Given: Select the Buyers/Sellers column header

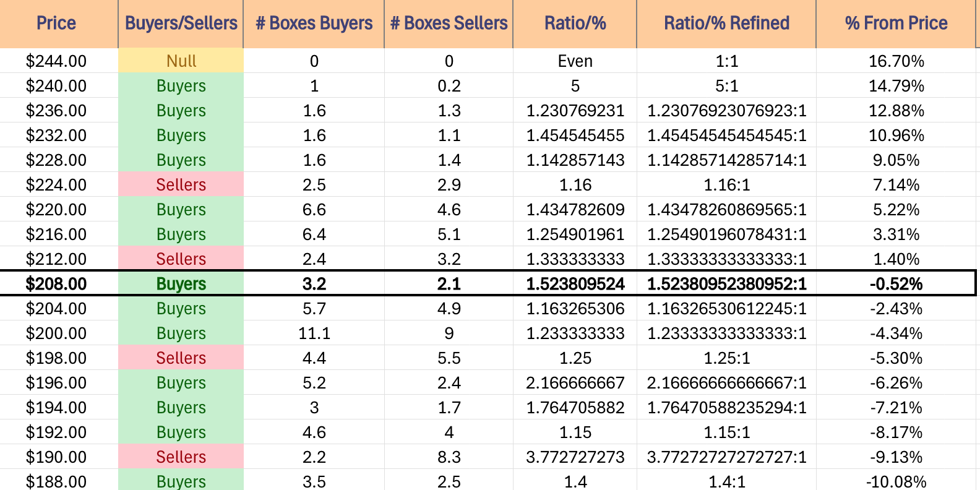Looking at the screenshot, I should point(181,24).
